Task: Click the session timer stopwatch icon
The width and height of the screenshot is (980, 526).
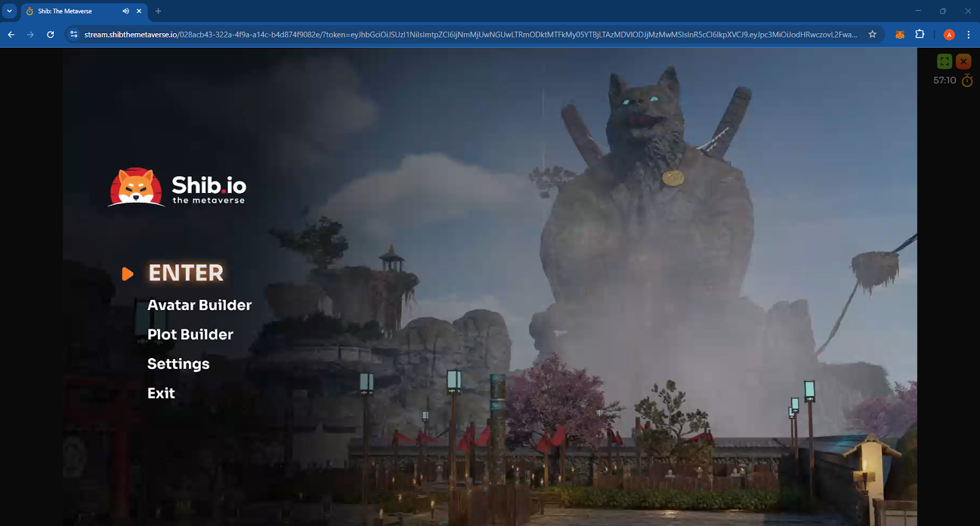Action: pos(967,80)
